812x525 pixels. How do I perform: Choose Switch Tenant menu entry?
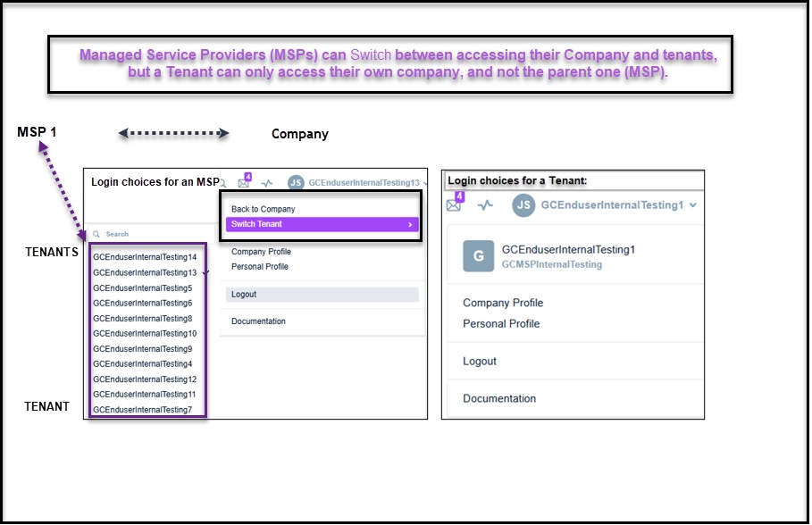pyautogui.click(x=322, y=224)
